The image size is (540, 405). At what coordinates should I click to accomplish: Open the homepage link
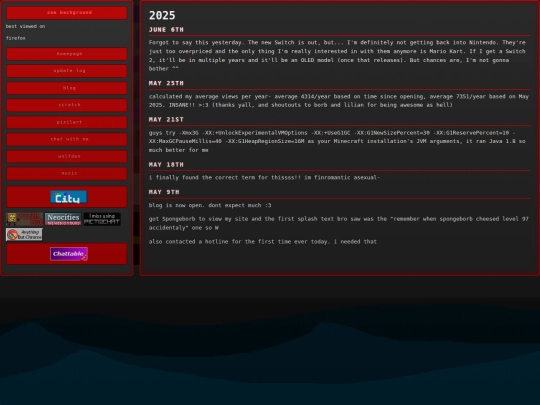pyautogui.click(x=67, y=54)
